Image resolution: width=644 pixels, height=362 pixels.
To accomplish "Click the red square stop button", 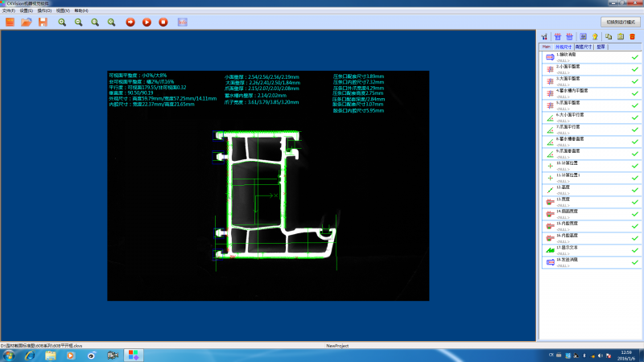I will (x=163, y=22).
